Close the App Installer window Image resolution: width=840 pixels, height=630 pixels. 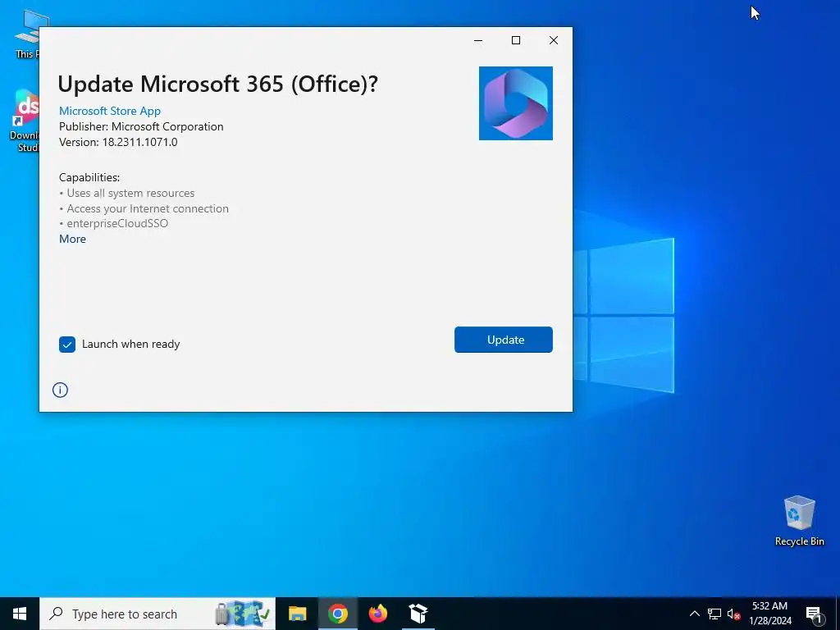tap(554, 40)
